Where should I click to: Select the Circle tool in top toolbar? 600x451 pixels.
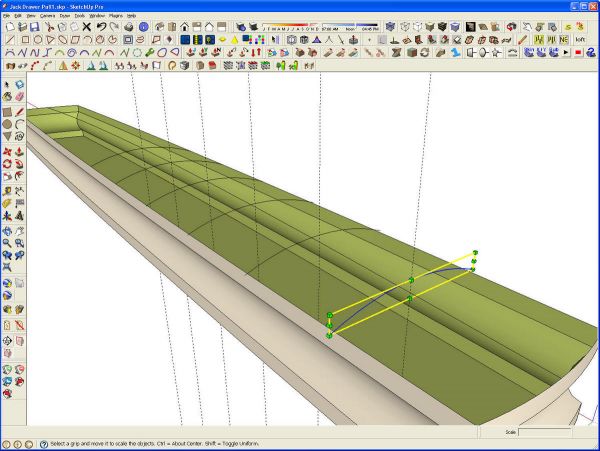[38, 39]
